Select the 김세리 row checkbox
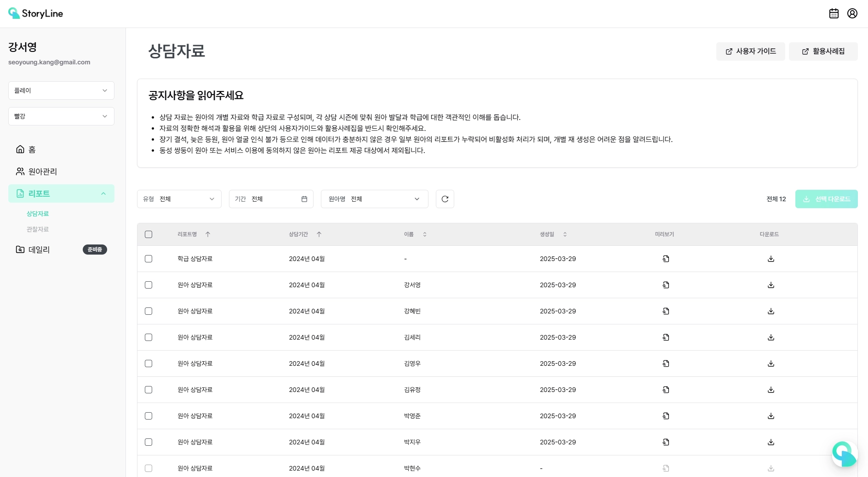Screen dimensions: 868x477 click(148, 337)
